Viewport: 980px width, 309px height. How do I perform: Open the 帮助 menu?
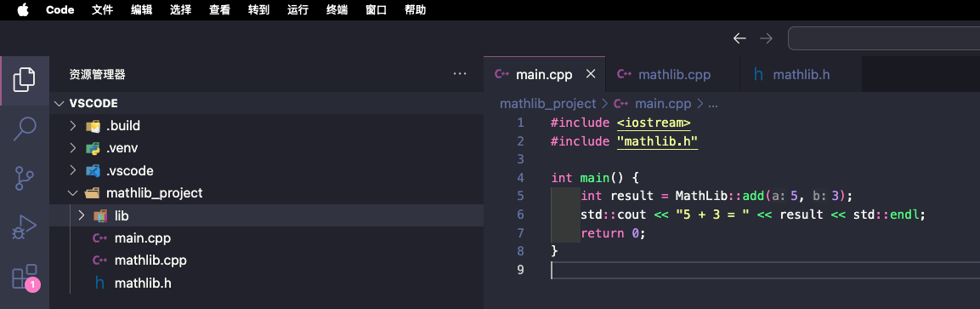(x=415, y=9)
